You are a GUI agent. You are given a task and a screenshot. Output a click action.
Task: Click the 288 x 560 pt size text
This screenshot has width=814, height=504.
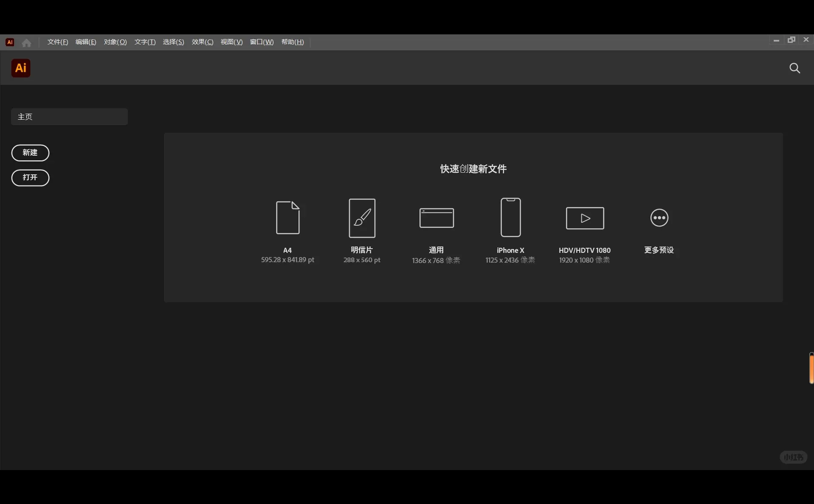click(x=362, y=260)
